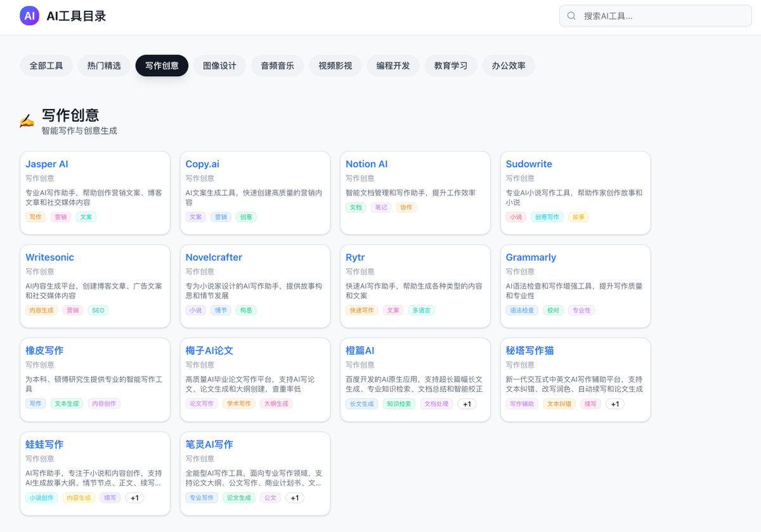Click the 创意写作 tag on Sudowrite
The width and height of the screenshot is (761, 532).
547,217
